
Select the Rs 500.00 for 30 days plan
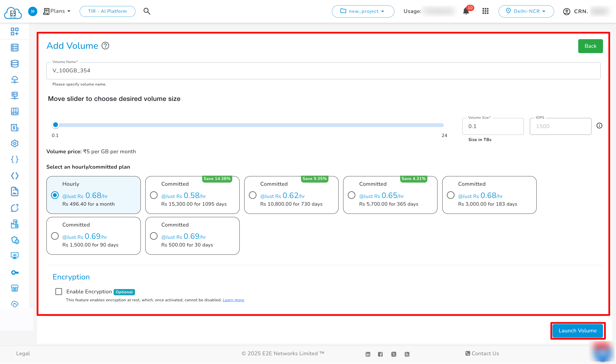(154, 236)
